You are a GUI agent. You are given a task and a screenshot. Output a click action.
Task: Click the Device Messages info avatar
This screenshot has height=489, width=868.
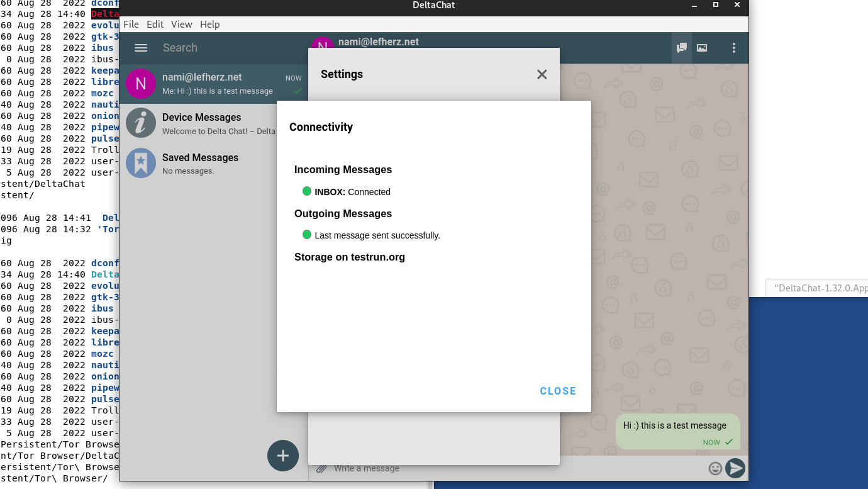coord(141,123)
